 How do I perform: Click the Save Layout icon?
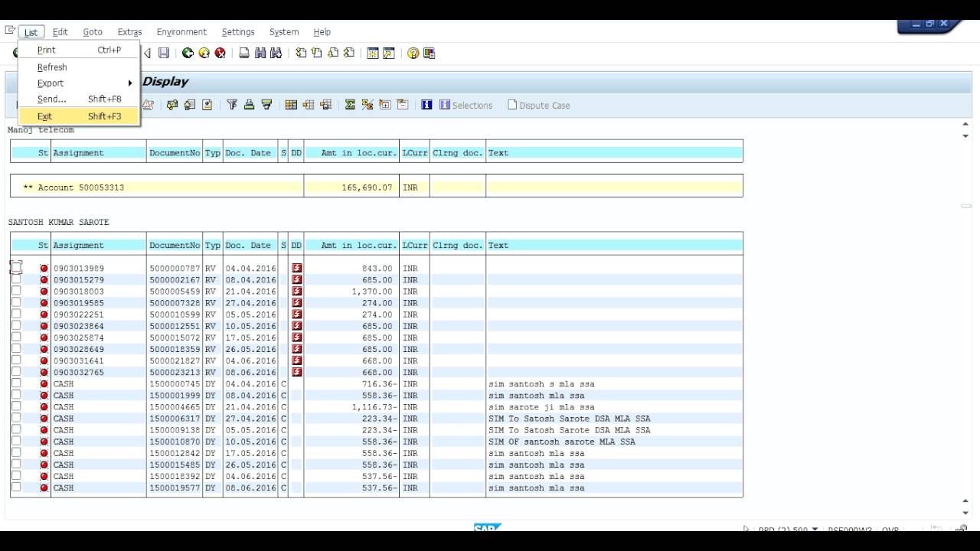[x=325, y=105]
